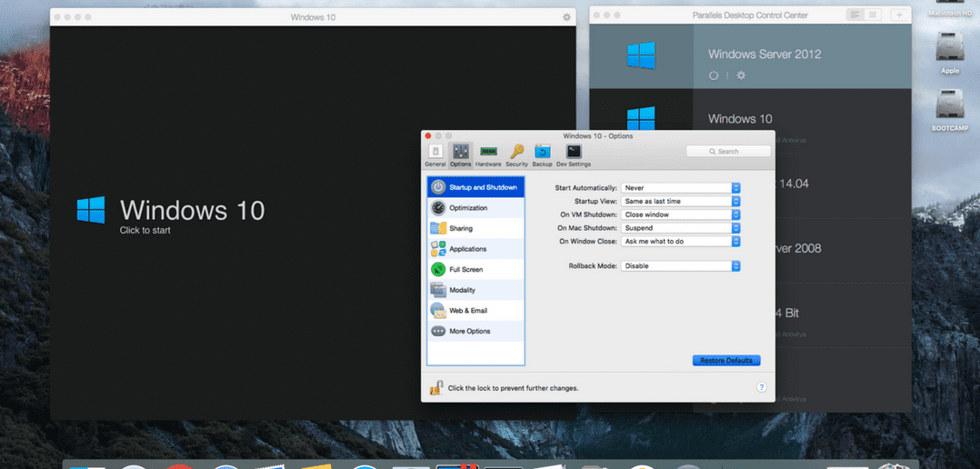980x469 pixels.
Task: Switch to the Hardware tab
Action: [x=488, y=155]
